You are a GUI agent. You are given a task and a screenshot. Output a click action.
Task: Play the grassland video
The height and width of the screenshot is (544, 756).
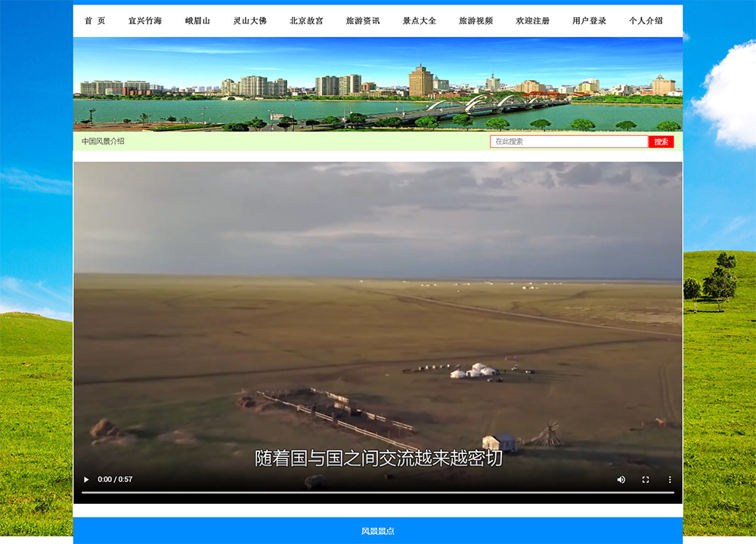pyautogui.click(x=86, y=480)
